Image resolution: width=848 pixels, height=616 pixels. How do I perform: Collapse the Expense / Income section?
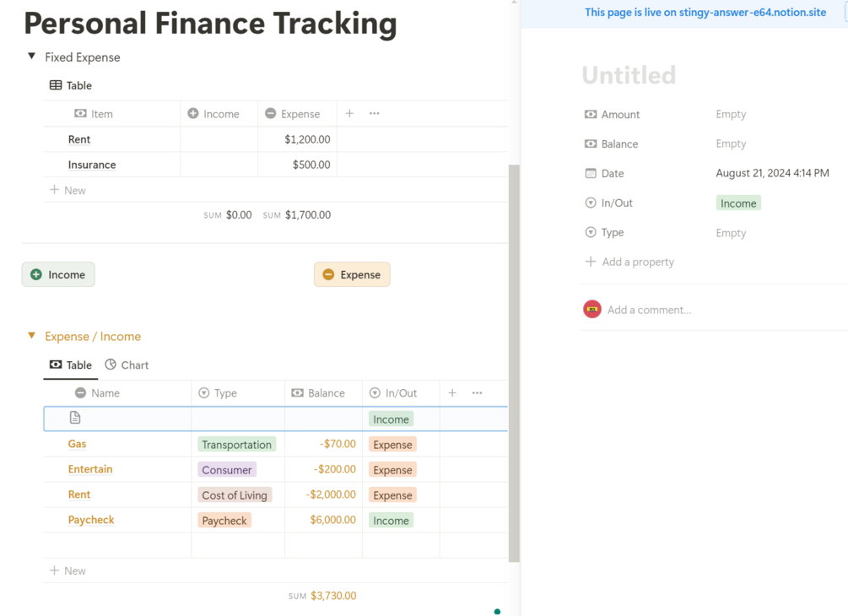point(30,336)
